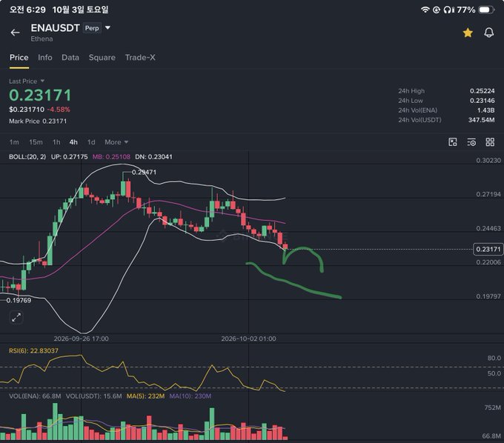504x443 pixels.
Task: Click the MA(10): 230M volume label
Action: click(190, 396)
